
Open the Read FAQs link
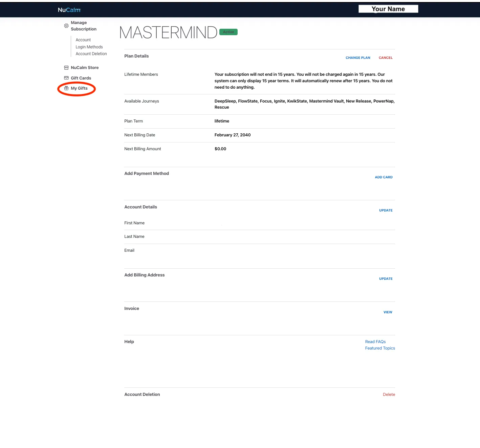(375, 342)
